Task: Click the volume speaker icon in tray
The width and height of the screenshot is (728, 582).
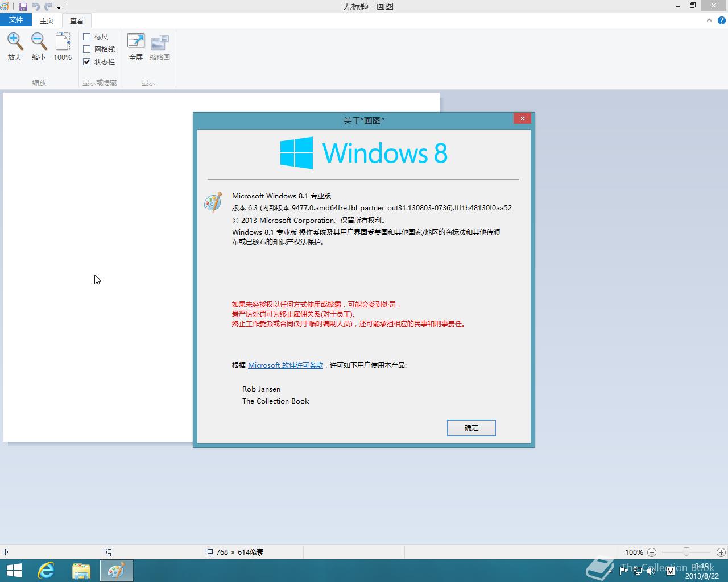Action: pyautogui.click(x=652, y=570)
